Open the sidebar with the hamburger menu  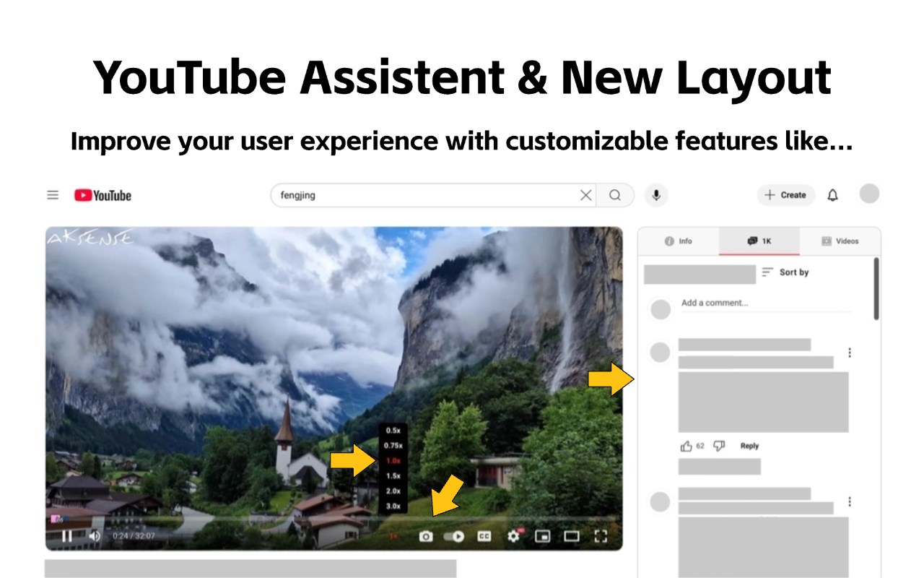coord(52,195)
